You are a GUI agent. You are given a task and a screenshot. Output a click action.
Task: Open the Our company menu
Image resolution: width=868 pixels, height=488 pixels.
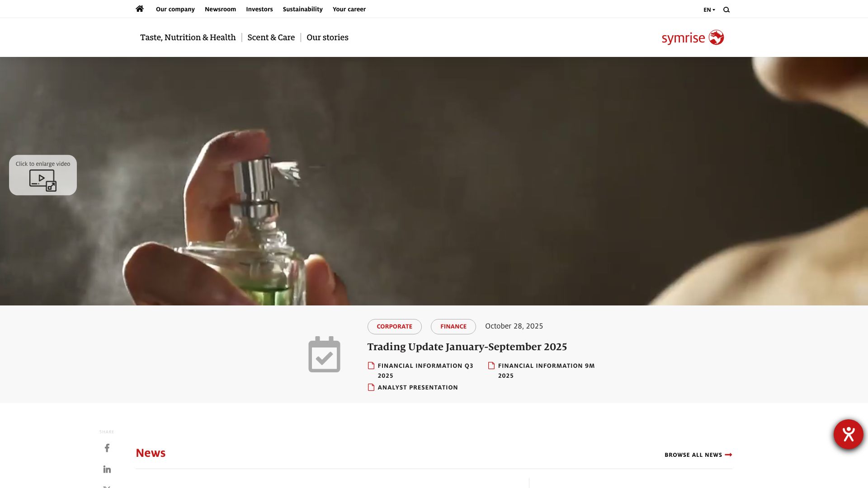click(175, 9)
